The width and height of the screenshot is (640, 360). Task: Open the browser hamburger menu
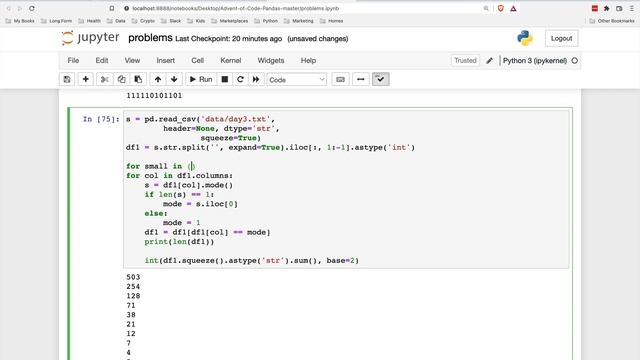point(631,8)
